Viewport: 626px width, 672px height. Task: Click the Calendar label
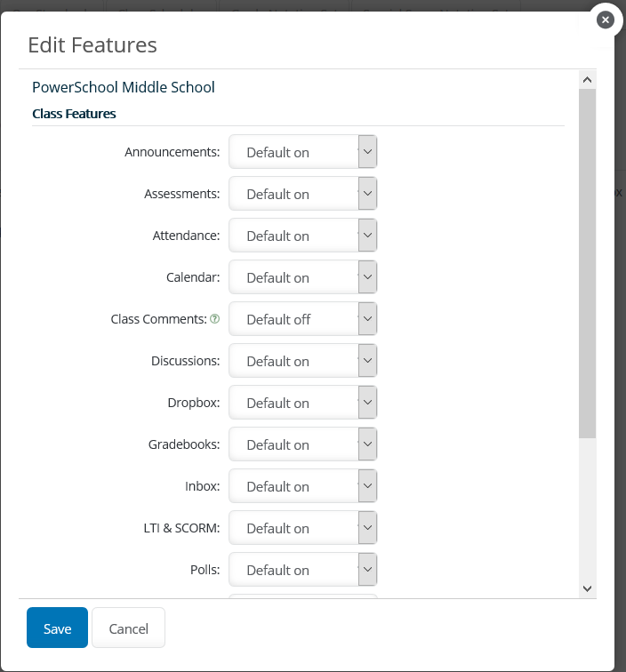point(193,276)
